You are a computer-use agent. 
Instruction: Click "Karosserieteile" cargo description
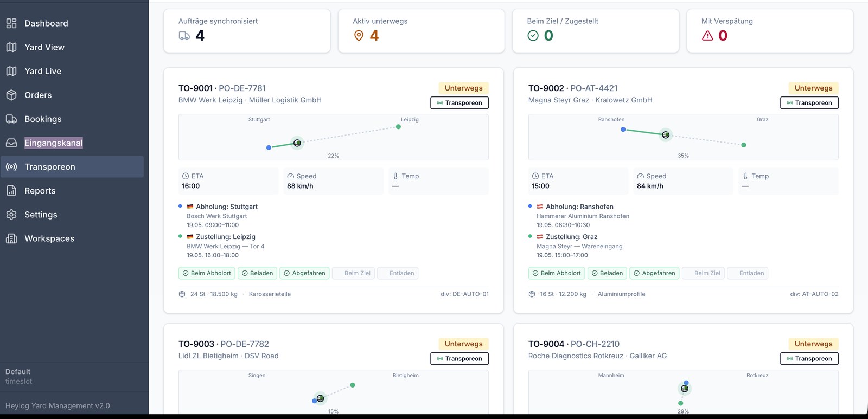coord(270,294)
